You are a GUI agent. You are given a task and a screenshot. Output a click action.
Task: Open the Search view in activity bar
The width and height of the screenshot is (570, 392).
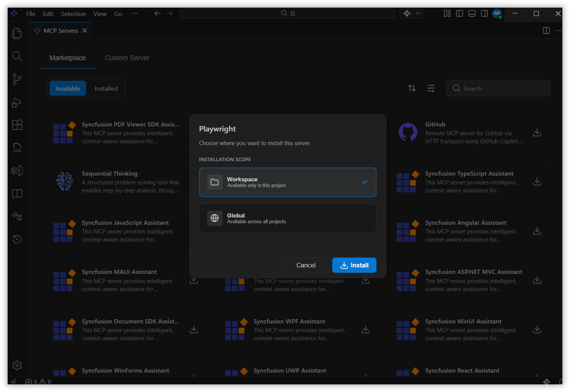pos(17,56)
